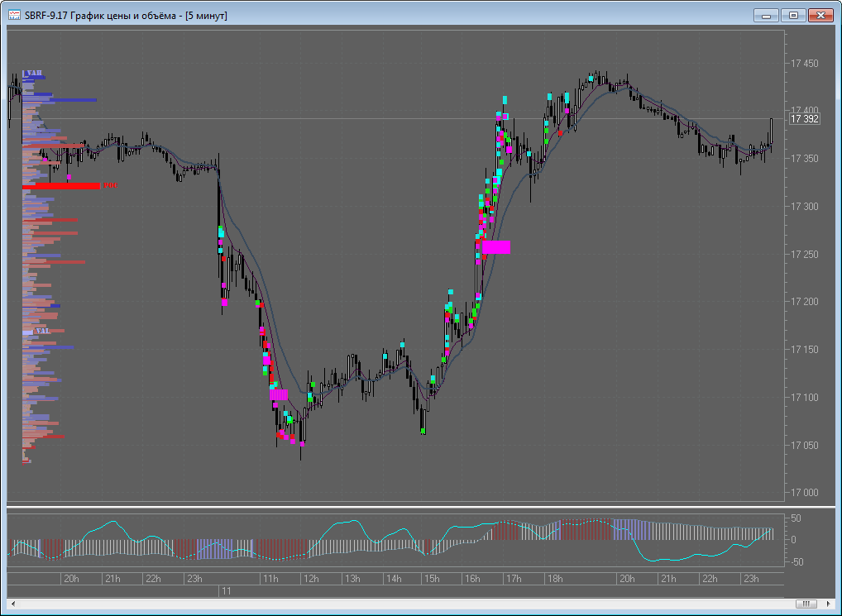
Task: Click the striped magenta block near 17 100
Action: tap(279, 394)
